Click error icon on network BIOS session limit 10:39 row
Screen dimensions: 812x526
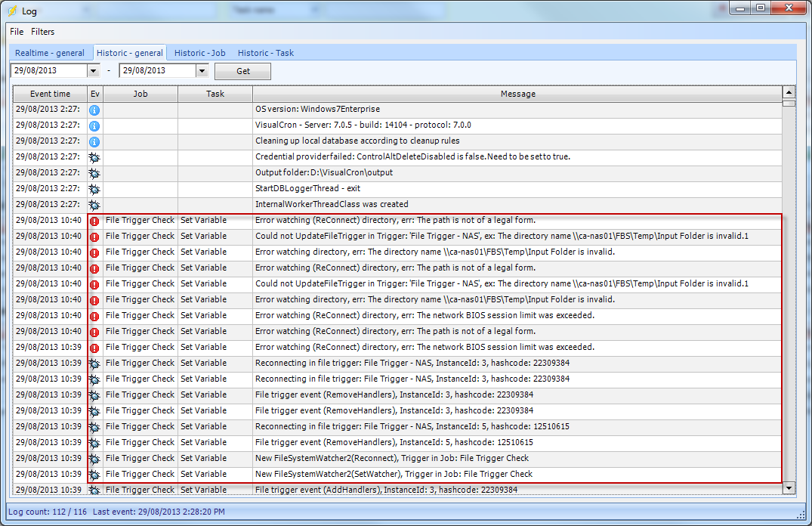(x=94, y=348)
